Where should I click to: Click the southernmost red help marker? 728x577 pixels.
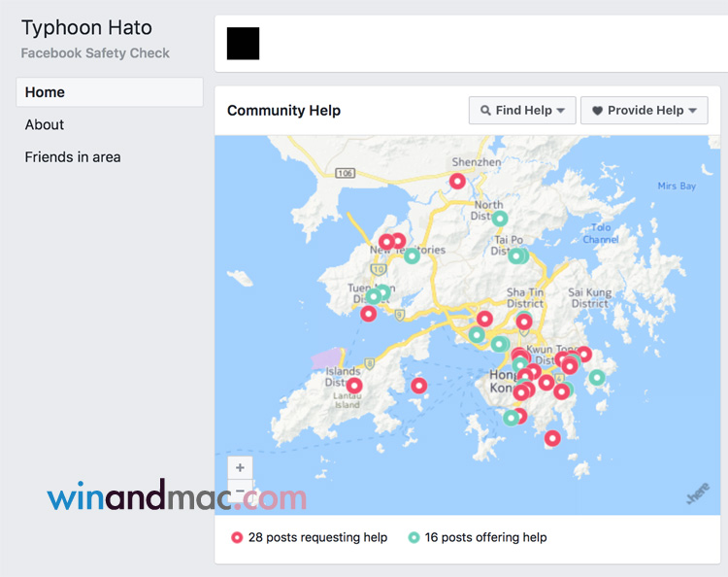point(552,438)
